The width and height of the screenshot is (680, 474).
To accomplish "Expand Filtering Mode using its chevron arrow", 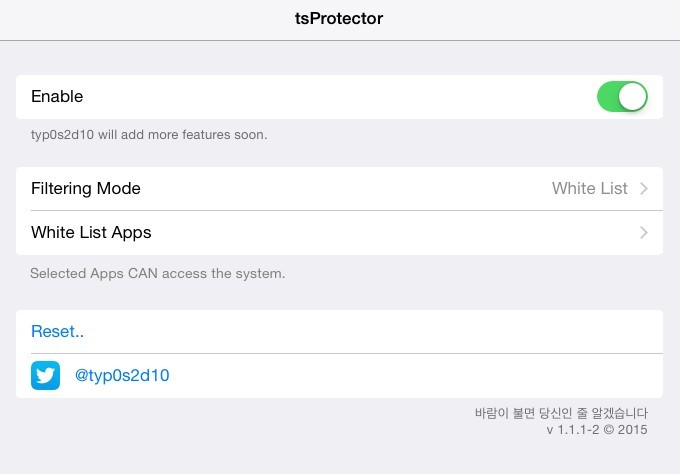I will click(x=644, y=189).
